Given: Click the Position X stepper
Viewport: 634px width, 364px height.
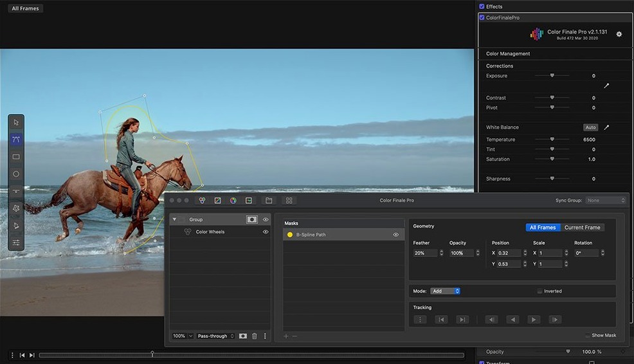Looking at the screenshot, I should pyautogui.click(x=525, y=253).
